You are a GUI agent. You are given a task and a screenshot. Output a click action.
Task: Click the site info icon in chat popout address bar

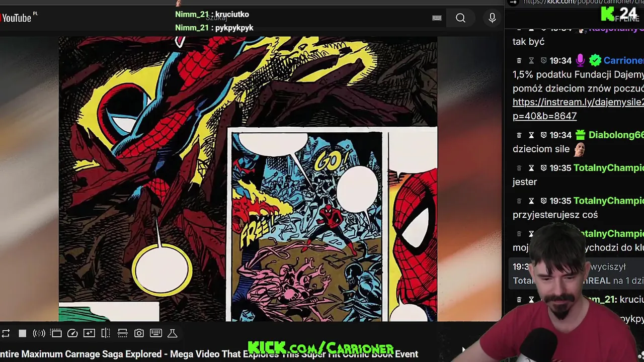click(513, 2)
